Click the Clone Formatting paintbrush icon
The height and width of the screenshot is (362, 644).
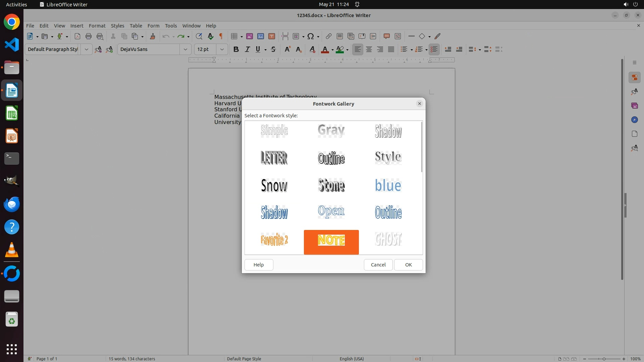click(153, 36)
